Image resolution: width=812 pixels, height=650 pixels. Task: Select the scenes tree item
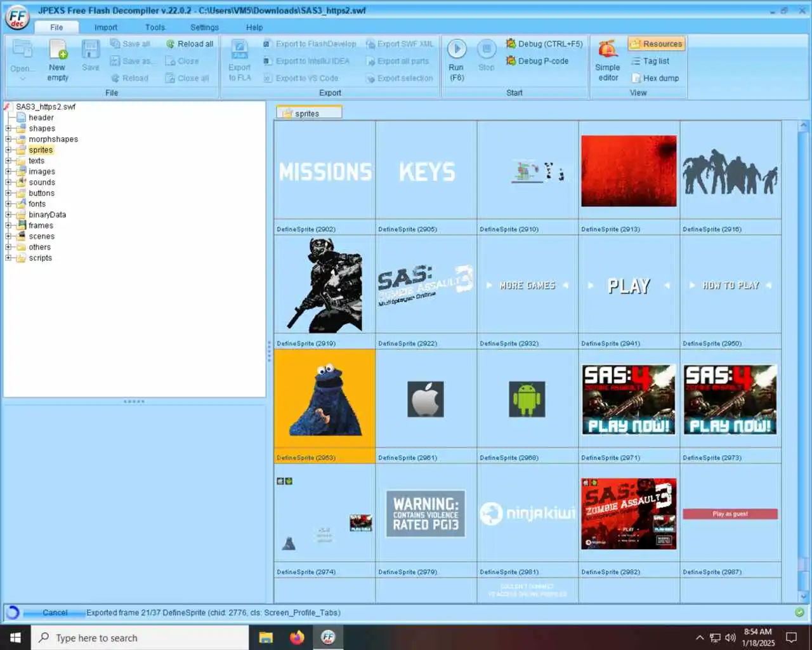(x=41, y=236)
